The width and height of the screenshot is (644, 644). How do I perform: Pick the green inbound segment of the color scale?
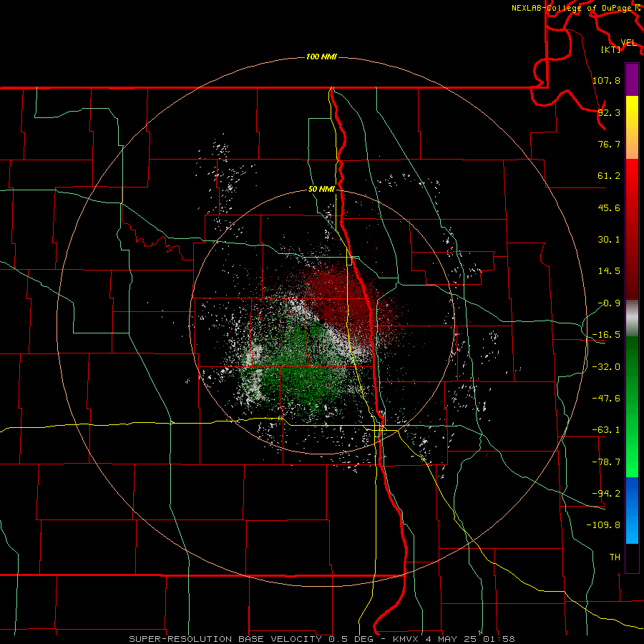coord(632,406)
